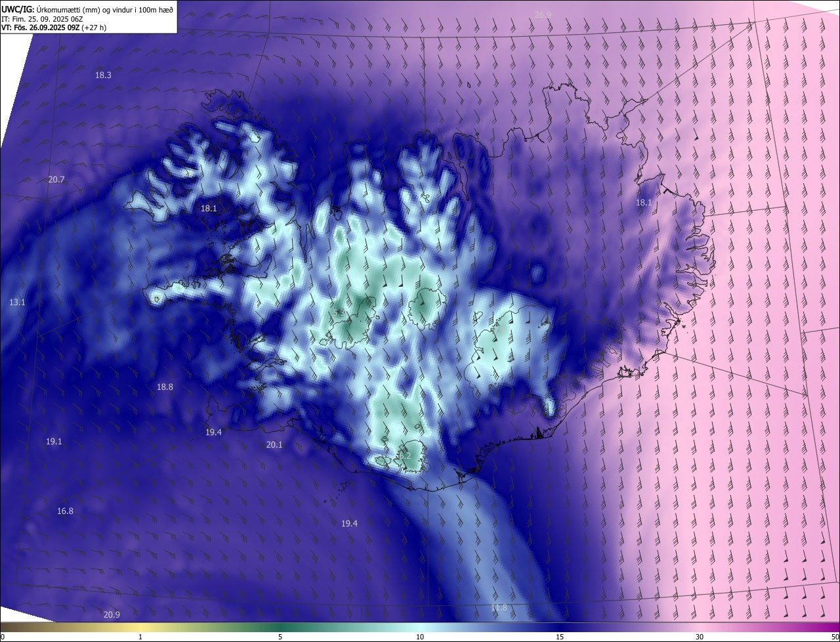
Task: Click the "UWC/IG: Úrkomumætti (mm) og vindur" title line
Action: [87, 9]
